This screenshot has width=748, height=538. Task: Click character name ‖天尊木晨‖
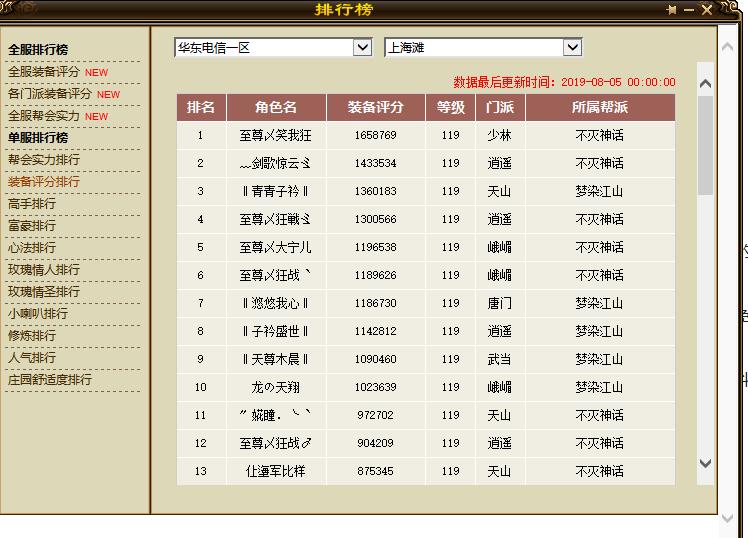point(275,359)
